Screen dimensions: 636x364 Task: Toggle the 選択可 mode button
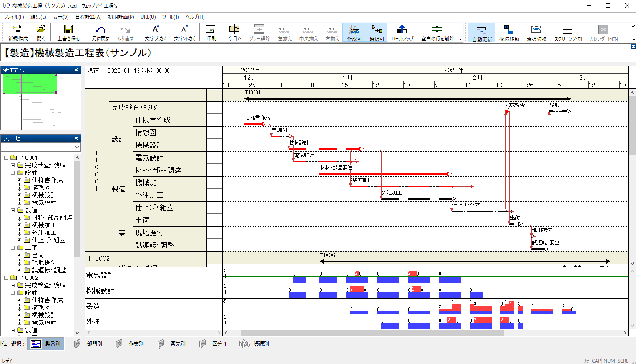click(x=376, y=32)
